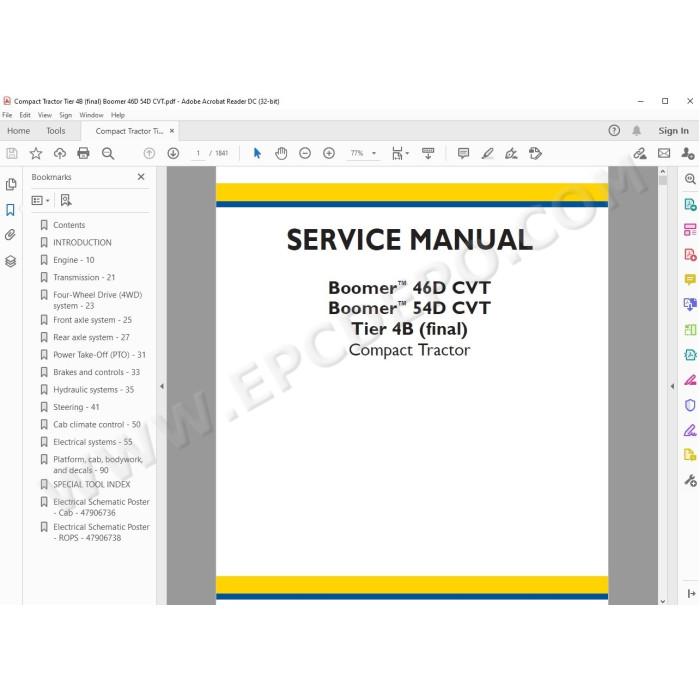
Task: Toggle the Bookmarks panel icon
Action: click(10, 210)
